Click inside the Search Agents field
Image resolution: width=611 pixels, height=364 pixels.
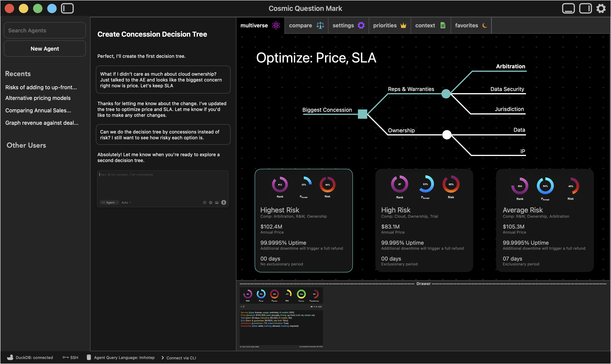tap(45, 30)
